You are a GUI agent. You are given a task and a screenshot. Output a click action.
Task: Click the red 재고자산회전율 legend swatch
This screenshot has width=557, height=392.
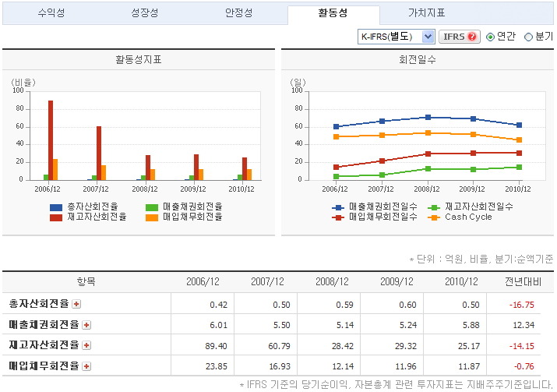56,217
